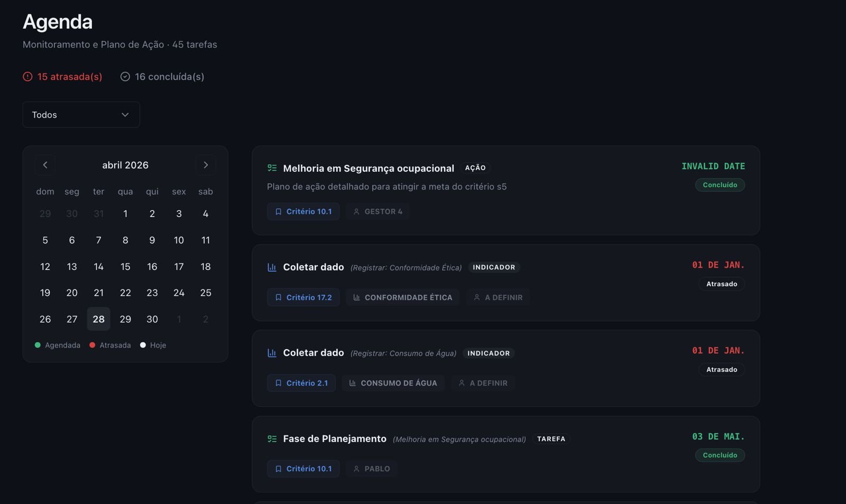
Task: Select April 15 in calendar
Action: click(125, 267)
